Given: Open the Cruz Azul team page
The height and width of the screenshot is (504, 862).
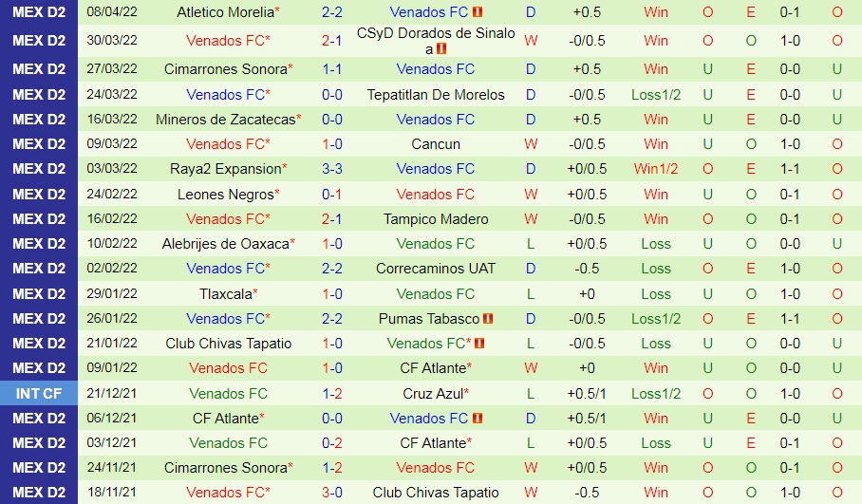Looking at the screenshot, I should pyautogui.click(x=432, y=393).
